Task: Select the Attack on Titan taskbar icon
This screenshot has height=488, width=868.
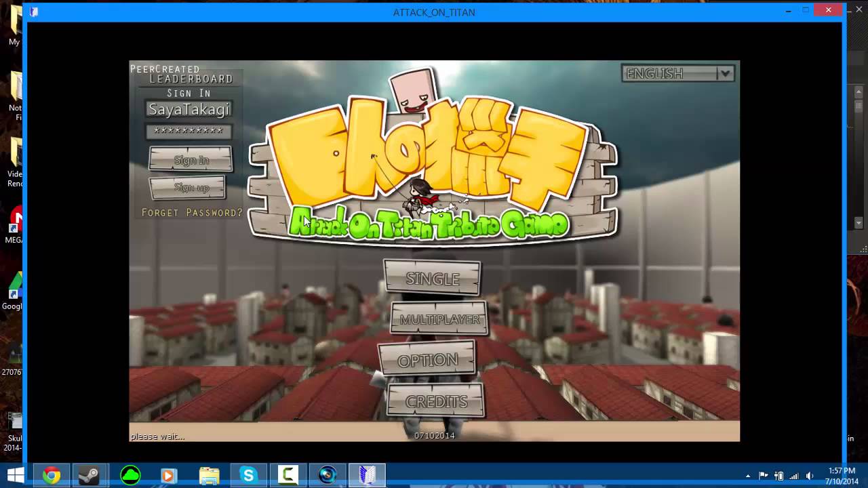Action: point(367,476)
